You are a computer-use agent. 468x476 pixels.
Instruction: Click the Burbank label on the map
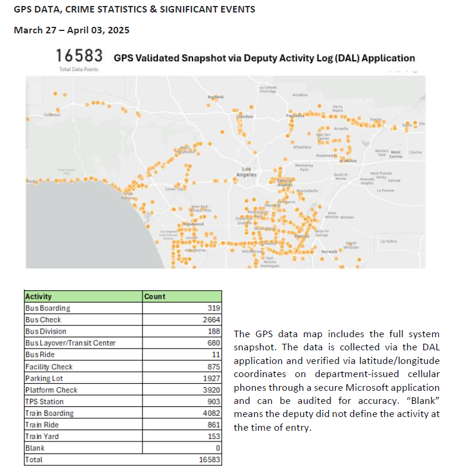(x=215, y=97)
